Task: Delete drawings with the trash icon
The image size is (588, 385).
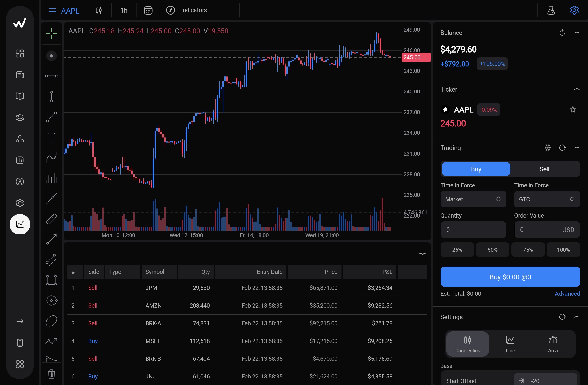Action: point(51,374)
